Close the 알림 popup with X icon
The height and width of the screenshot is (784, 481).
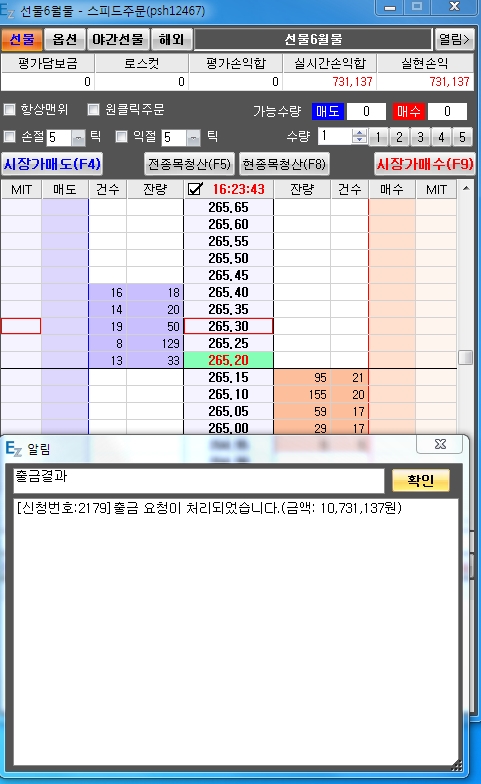coord(440,444)
